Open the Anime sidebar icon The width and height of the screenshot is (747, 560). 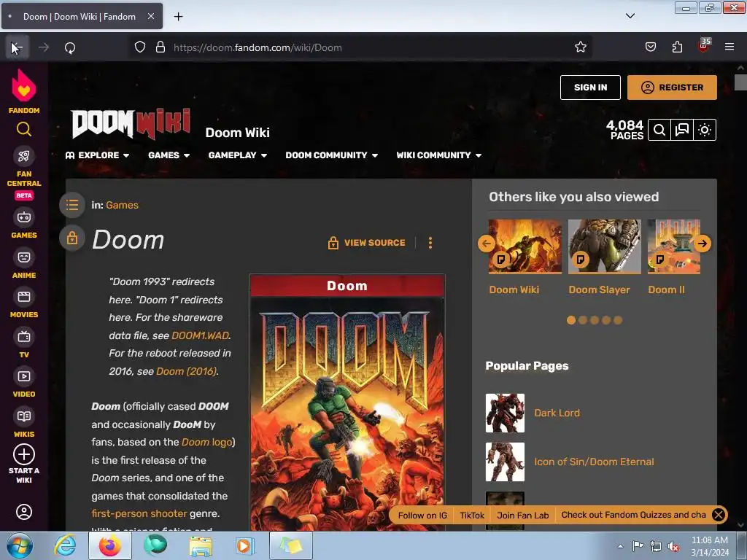[x=24, y=257]
